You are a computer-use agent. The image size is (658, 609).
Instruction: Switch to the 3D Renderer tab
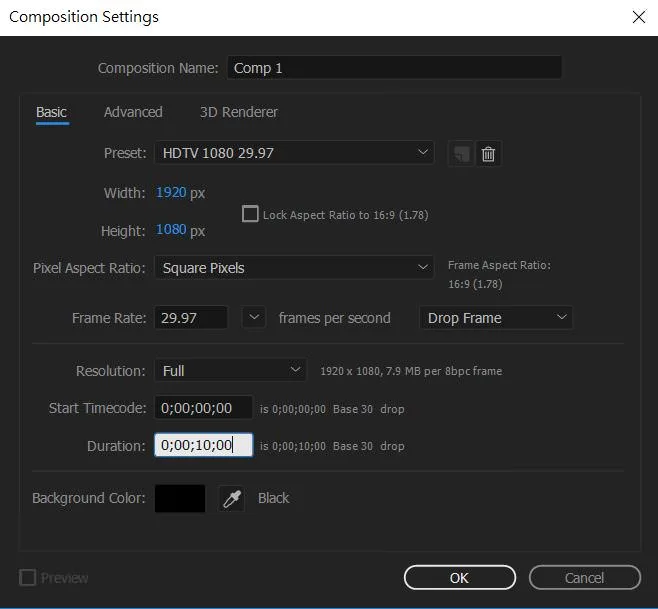pyautogui.click(x=239, y=112)
